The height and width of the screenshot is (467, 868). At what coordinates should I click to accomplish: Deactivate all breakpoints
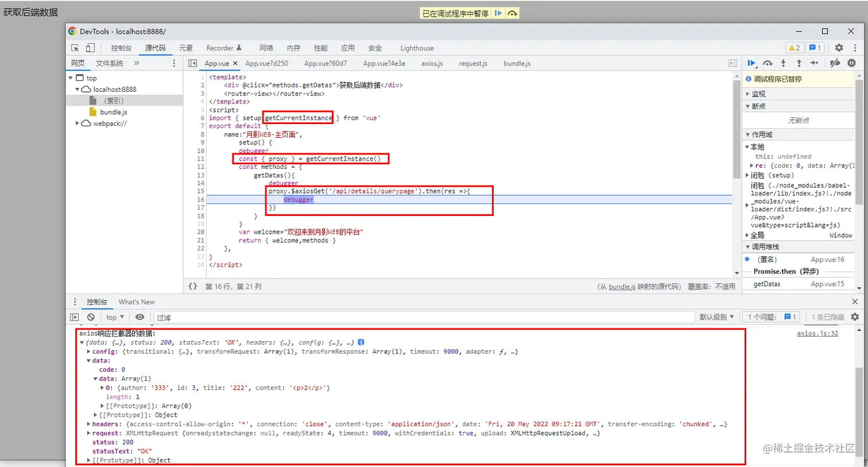pos(835,63)
